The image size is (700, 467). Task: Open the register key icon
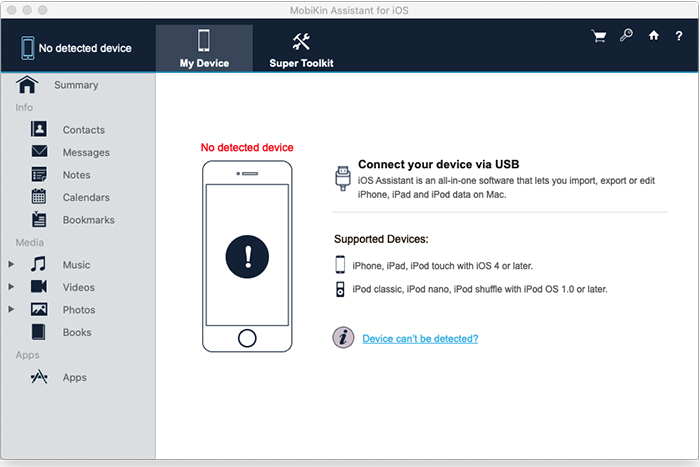(x=626, y=35)
